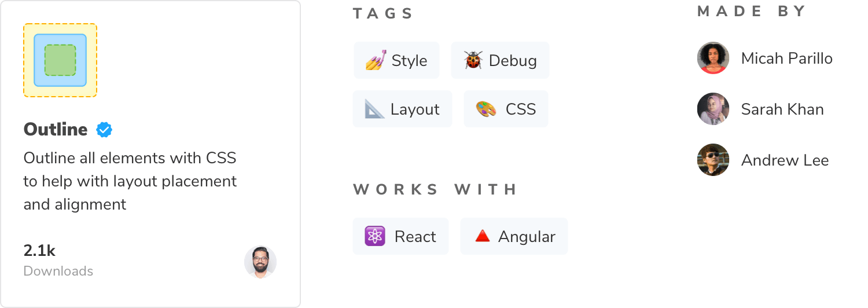Open Andrew Lee's profile picture

pyautogui.click(x=713, y=160)
